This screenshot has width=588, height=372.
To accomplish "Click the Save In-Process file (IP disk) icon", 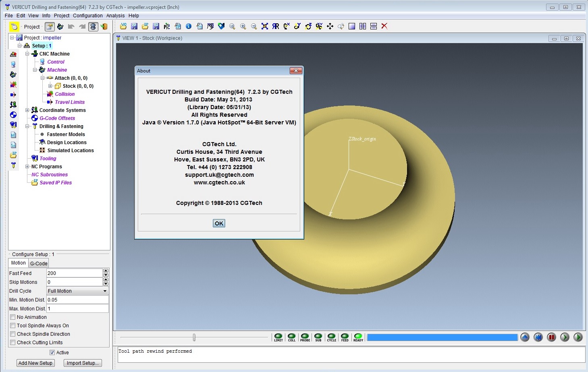I will click(x=156, y=26).
